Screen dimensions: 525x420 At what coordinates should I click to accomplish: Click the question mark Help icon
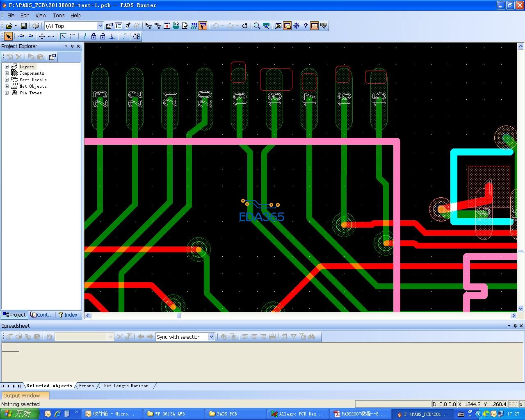coord(306,26)
